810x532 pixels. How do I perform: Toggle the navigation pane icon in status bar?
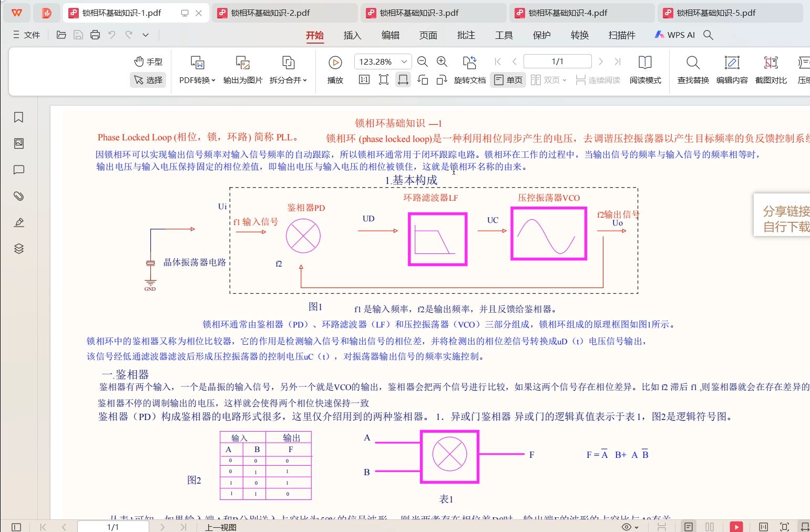16,527
